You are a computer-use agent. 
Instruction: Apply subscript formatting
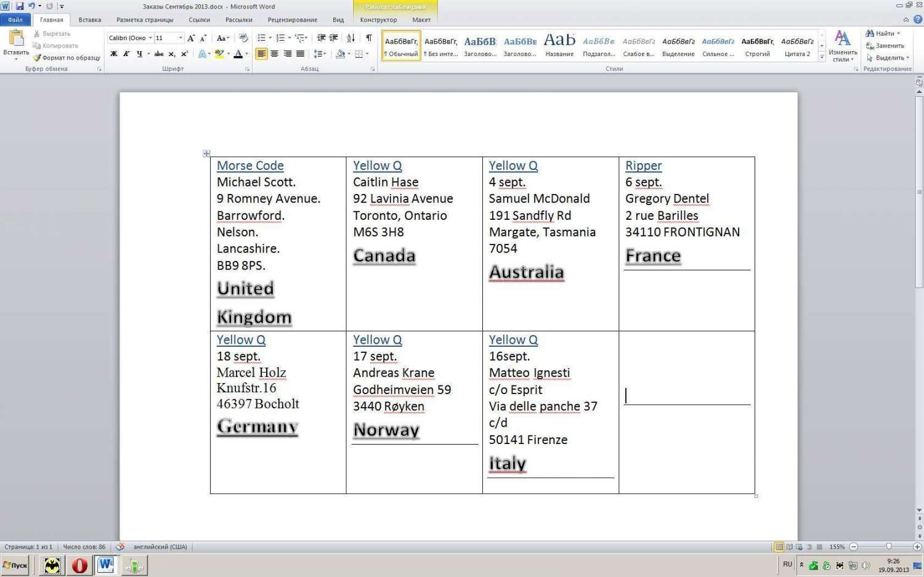click(172, 54)
